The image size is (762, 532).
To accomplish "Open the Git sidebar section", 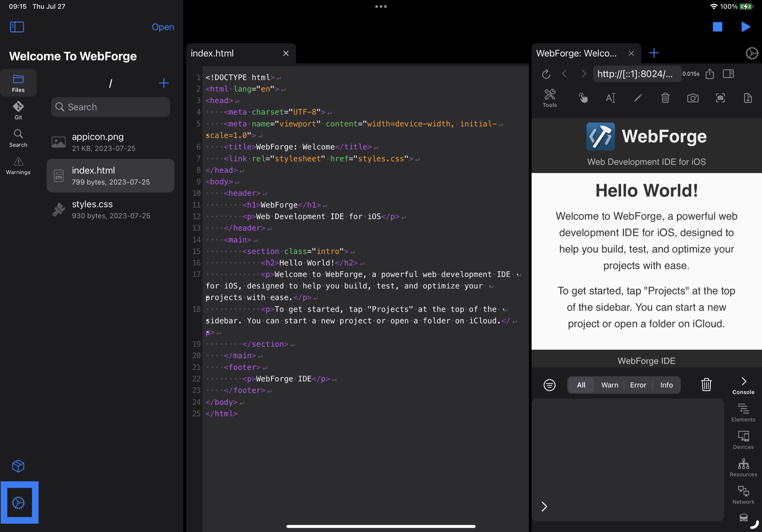I will (18, 110).
